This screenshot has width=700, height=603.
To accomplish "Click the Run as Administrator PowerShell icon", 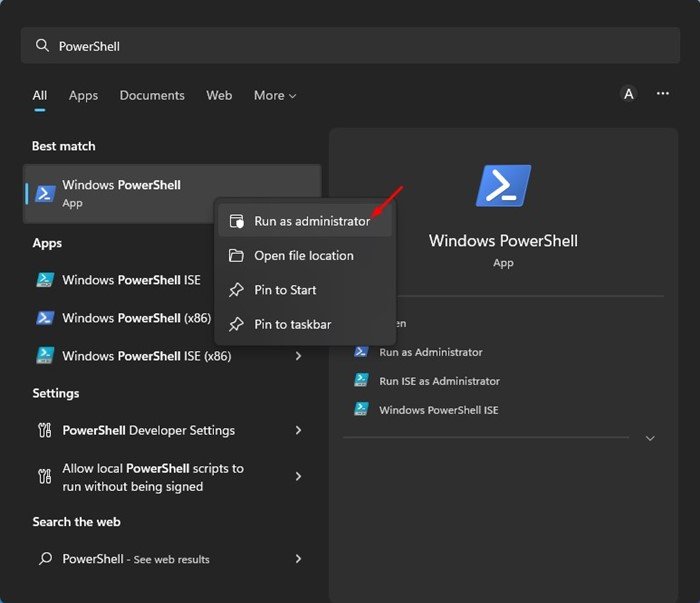I will click(361, 352).
